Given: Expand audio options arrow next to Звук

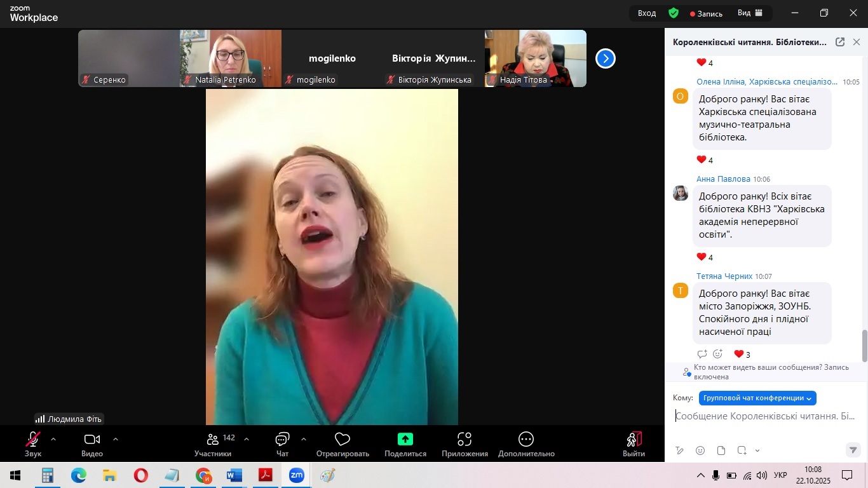Looking at the screenshot, I should pos(53,439).
